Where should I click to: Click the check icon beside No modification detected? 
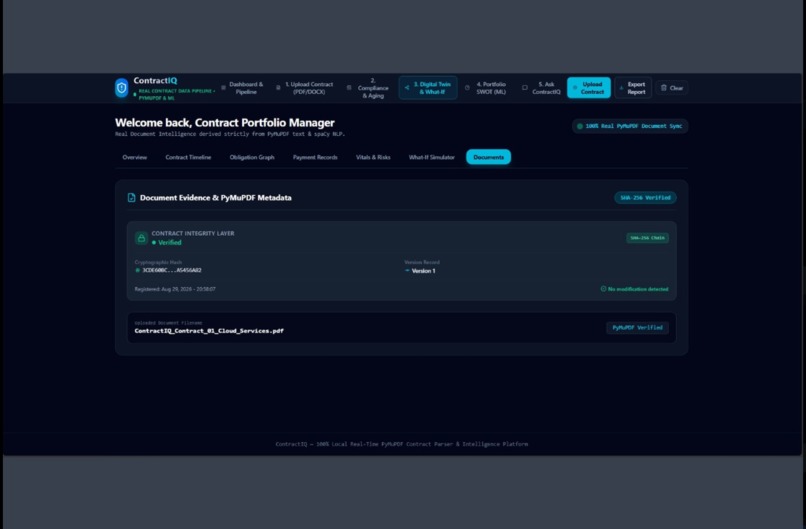point(603,289)
